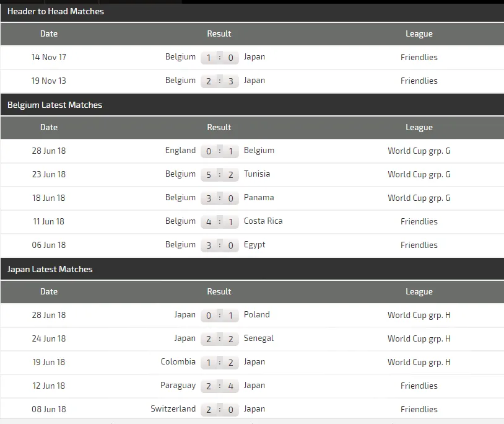Open the Belgium 2 : 3 Japan score
Viewport: 504px width, 424px height.
click(219, 81)
